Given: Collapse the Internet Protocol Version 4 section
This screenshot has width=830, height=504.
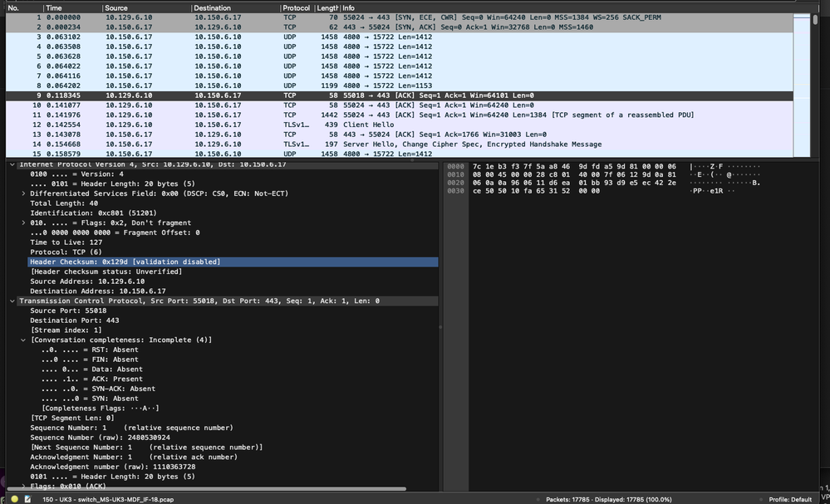Looking at the screenshot, I should tap(12, 164).
